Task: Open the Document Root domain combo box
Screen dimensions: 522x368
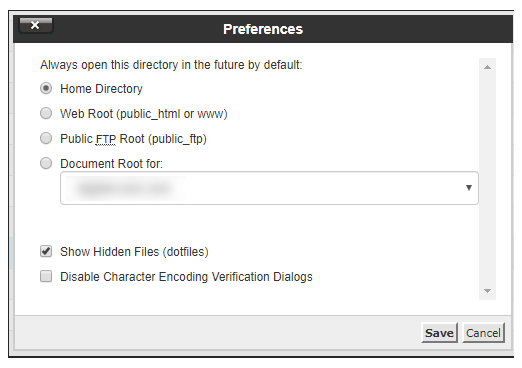Action: pos(269,188)
